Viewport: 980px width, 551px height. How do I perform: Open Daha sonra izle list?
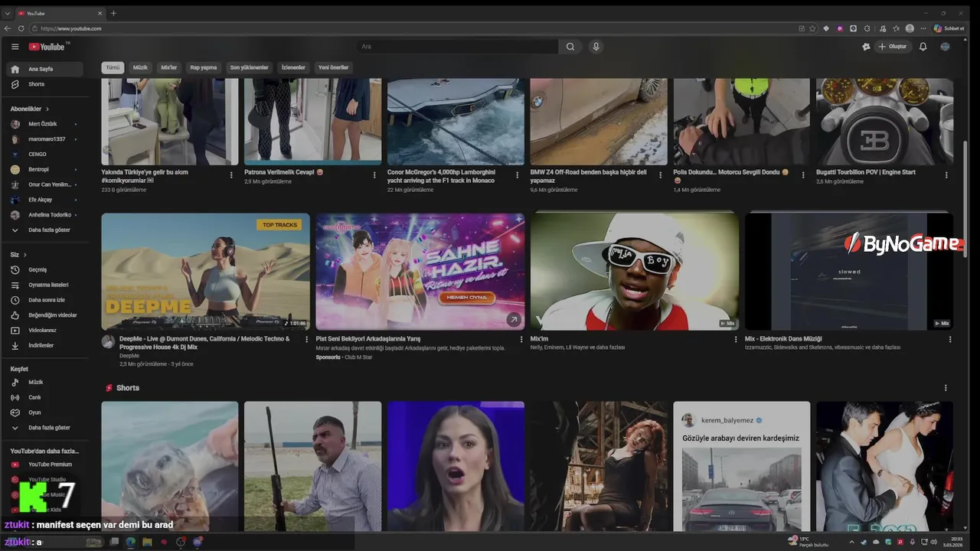click(x=44, y=300)
